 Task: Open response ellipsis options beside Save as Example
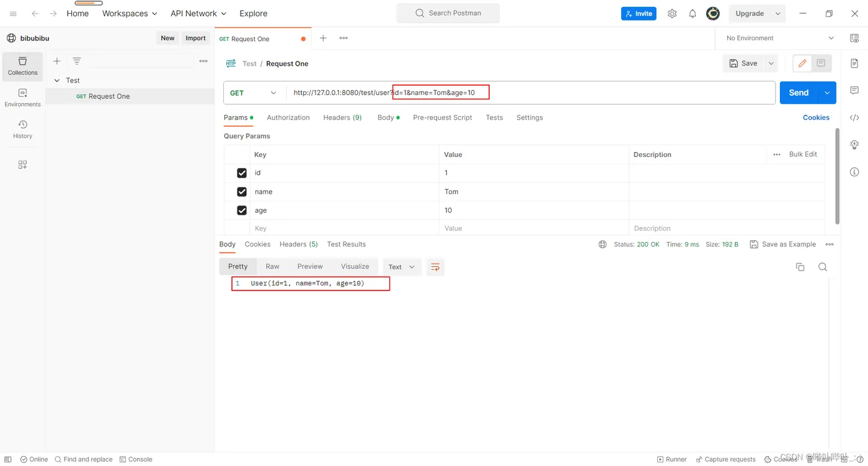[x=830, y=244]
